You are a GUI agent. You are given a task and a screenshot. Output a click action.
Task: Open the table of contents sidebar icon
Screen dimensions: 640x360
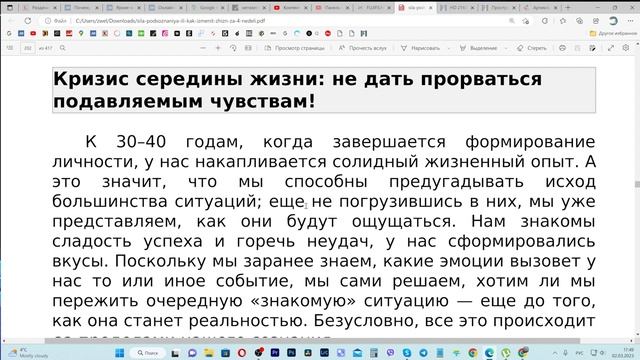[x=10, y=48]
